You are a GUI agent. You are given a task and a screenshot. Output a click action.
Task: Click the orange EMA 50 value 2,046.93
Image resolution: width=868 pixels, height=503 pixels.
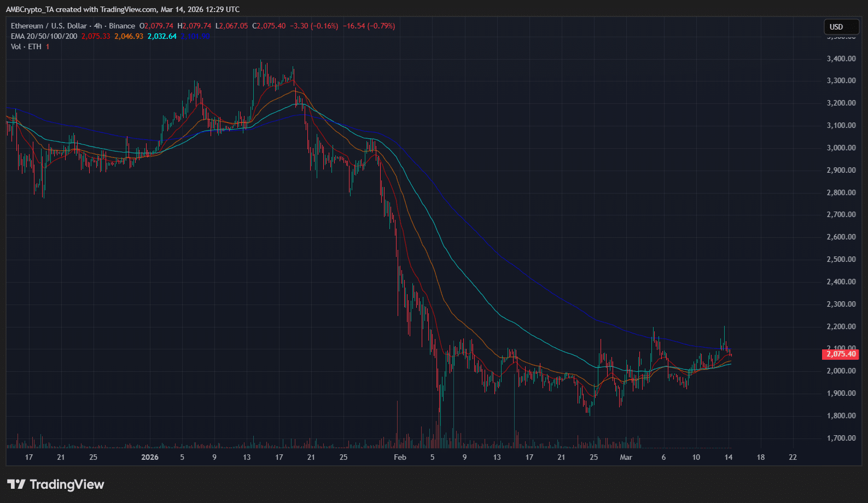point(129,36)
